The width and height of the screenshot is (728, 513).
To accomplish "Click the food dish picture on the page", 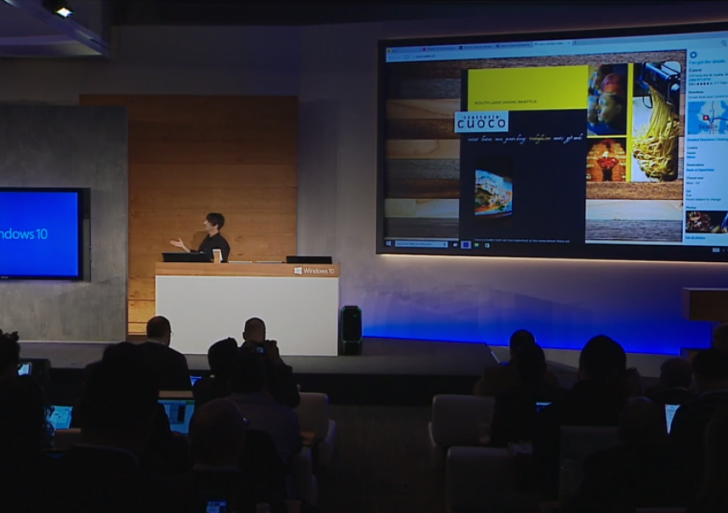I will tap(493, 192).
